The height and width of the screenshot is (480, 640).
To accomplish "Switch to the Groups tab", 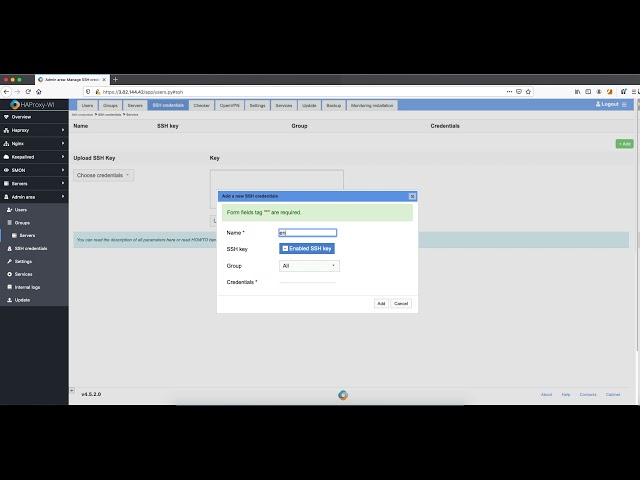I will (110, 106).
